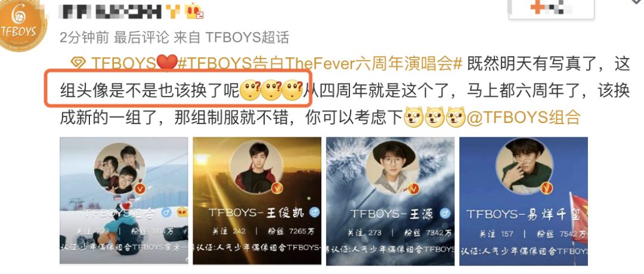Open the #TFBOYS告白TheFever六周年演唱会# hashtag
644x274 pixels.
[321, 63]
